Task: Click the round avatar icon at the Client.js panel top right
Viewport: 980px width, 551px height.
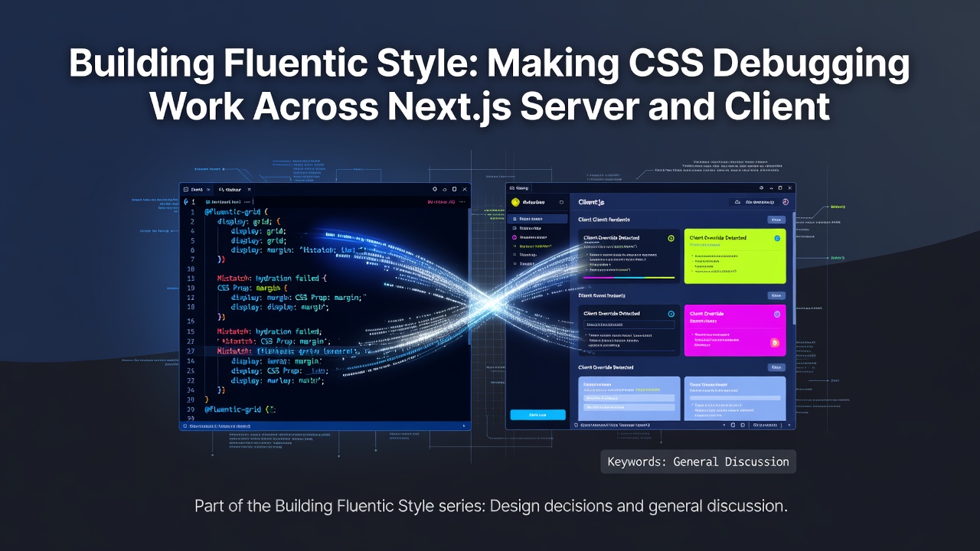Action: click(x=785, y=202)
